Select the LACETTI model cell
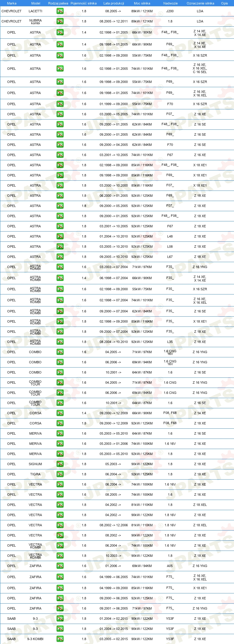This screenshot has width=234, height=644. (35, 11)
